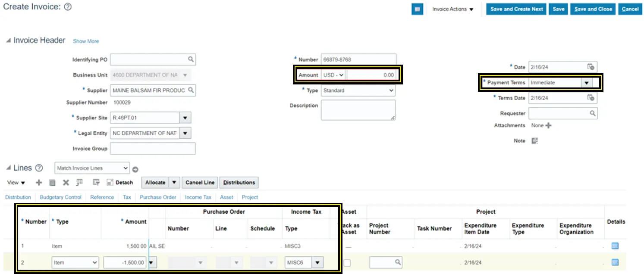
Task: Expand the Payment Terms dropdown
Action: (x=586, y=83)
